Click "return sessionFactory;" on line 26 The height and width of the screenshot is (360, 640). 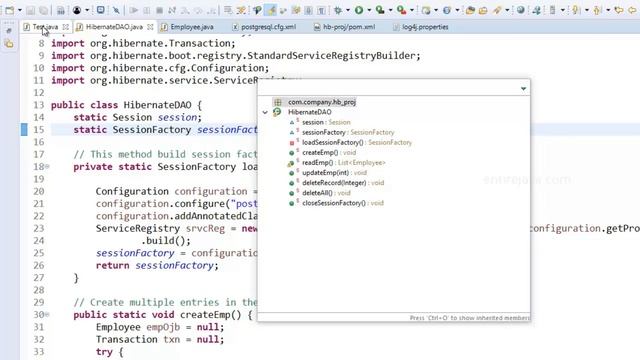point(157,265)
